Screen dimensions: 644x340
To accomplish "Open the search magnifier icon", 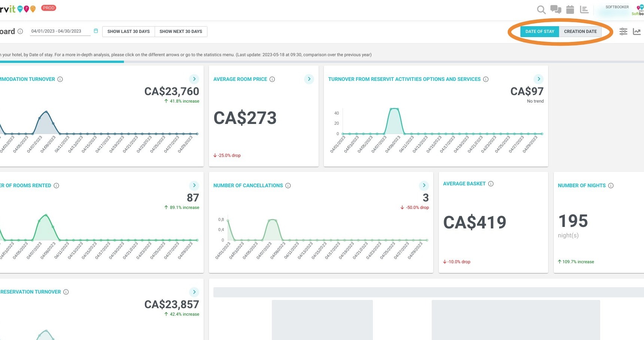I will point(541,10).
